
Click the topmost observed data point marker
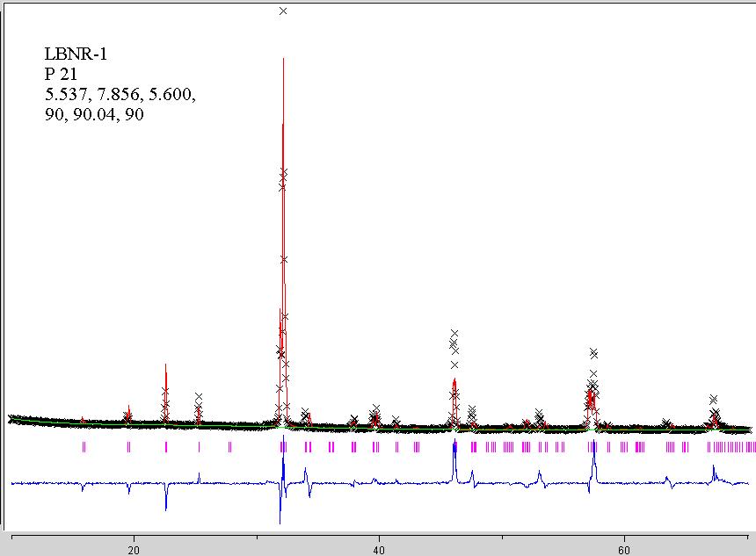click(283, 11)
